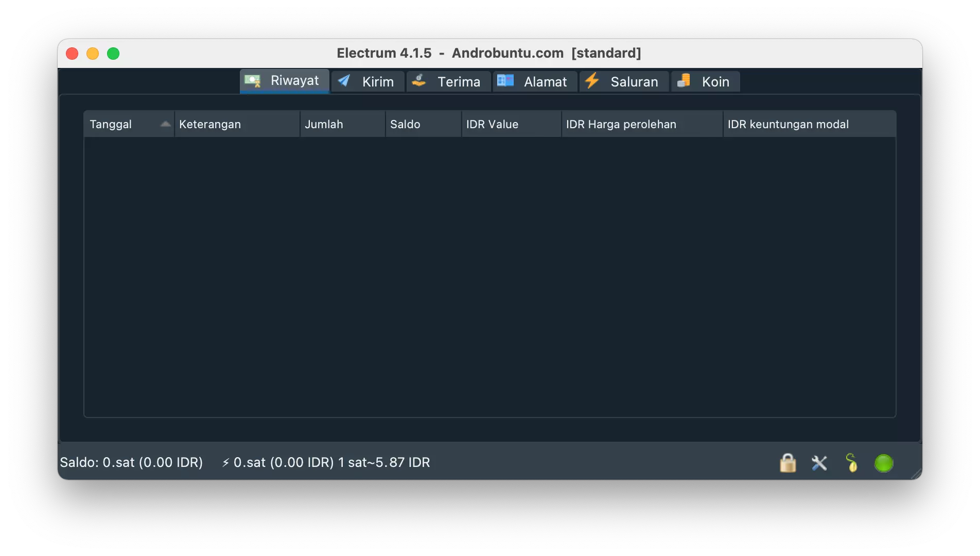The width and height of the screenshot is (980, 556).
Task: Click the green network status indicator
Action: [x=884, y=463]
